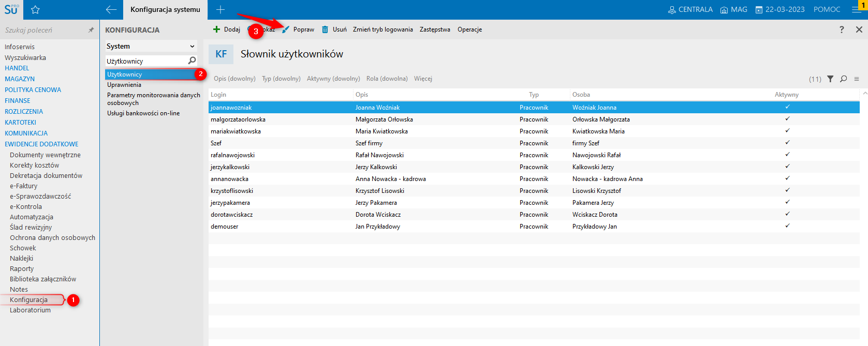
Task: Click the pin icon in search box
Action: tap(91, 30)
